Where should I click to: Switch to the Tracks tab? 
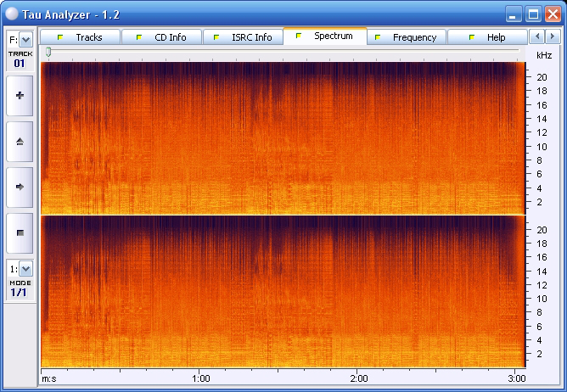click(x=80, y=37)
